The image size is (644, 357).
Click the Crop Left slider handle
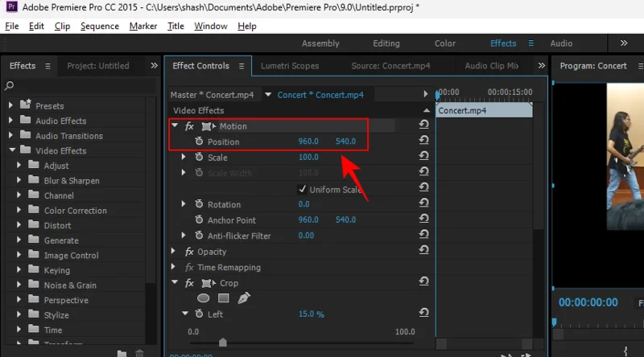(x=223, y=343)
